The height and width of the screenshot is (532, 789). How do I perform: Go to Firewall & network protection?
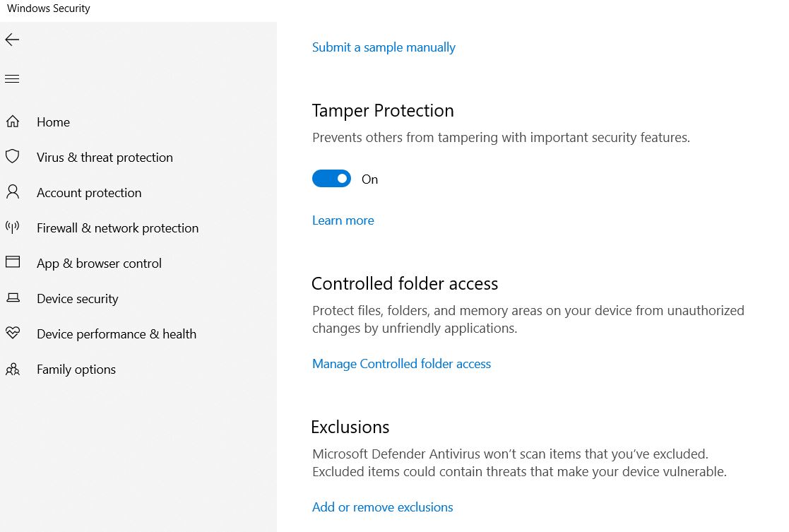[118, 228]
